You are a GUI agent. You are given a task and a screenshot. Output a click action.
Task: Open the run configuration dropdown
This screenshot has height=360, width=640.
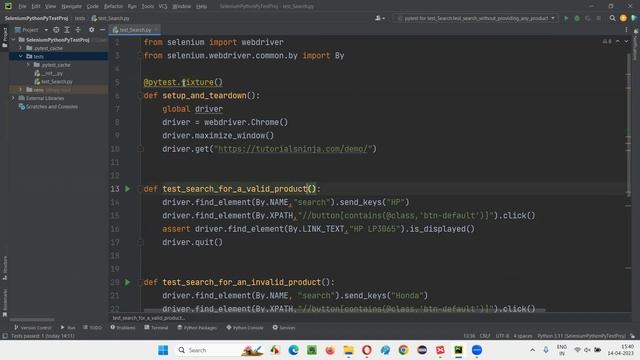point(476,18)
